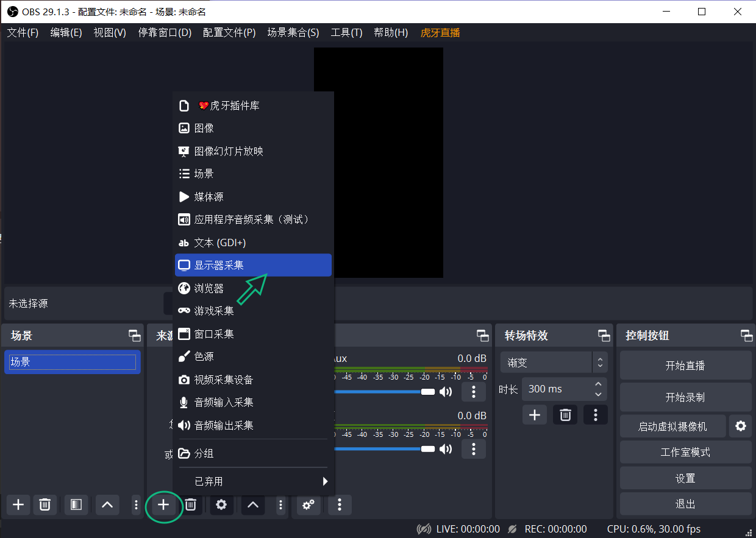Viewport: 756px width, 538px height.
Task: Add a new scene with plus icon
Action: click(x=18, y=504)
